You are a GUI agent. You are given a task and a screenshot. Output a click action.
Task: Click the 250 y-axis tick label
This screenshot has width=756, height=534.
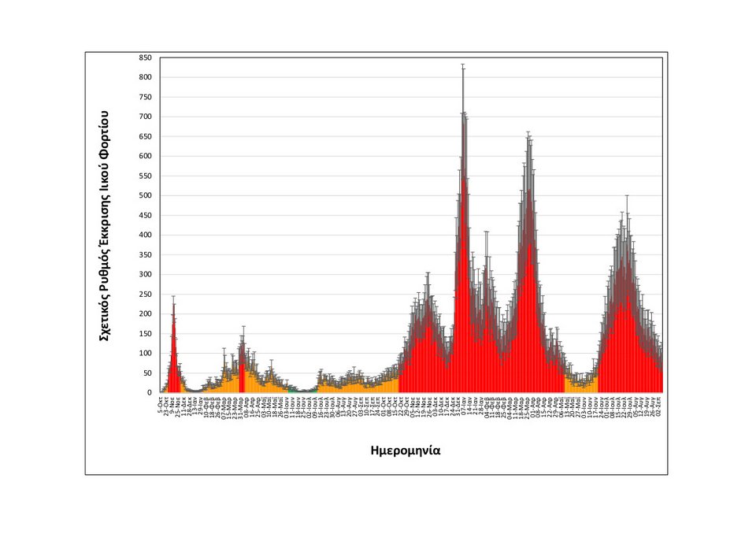click(144, 294)
